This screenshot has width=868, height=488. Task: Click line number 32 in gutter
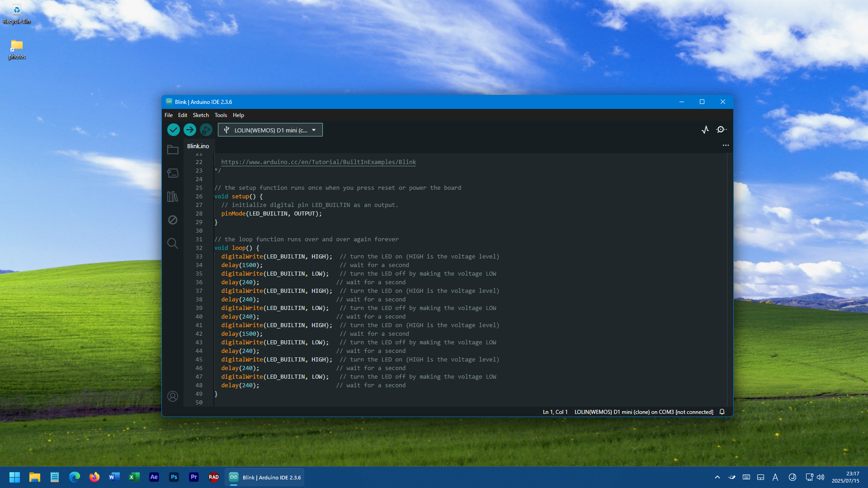[199, 248]
